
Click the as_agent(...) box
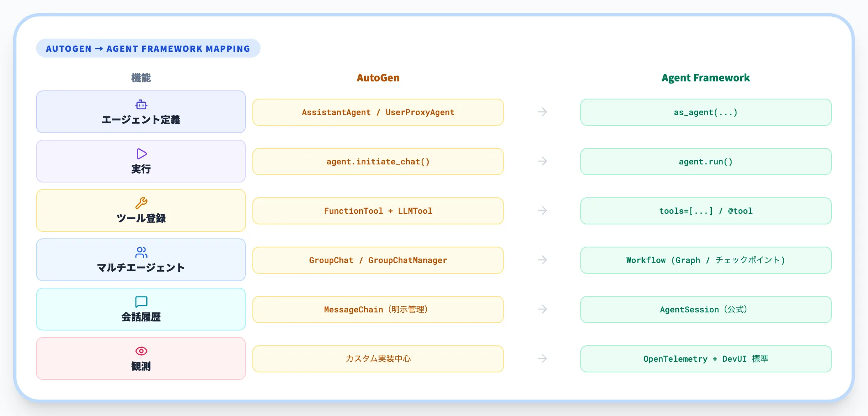point(706,112)
